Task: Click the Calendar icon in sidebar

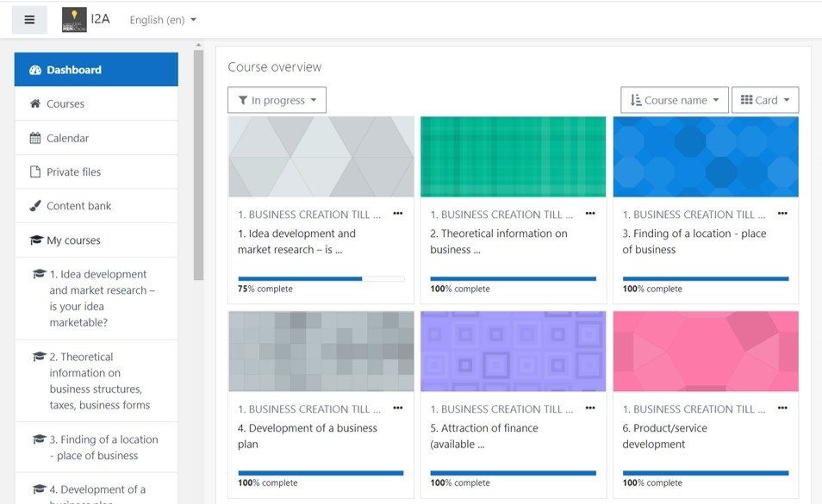Action: click(x=35, y=139)
